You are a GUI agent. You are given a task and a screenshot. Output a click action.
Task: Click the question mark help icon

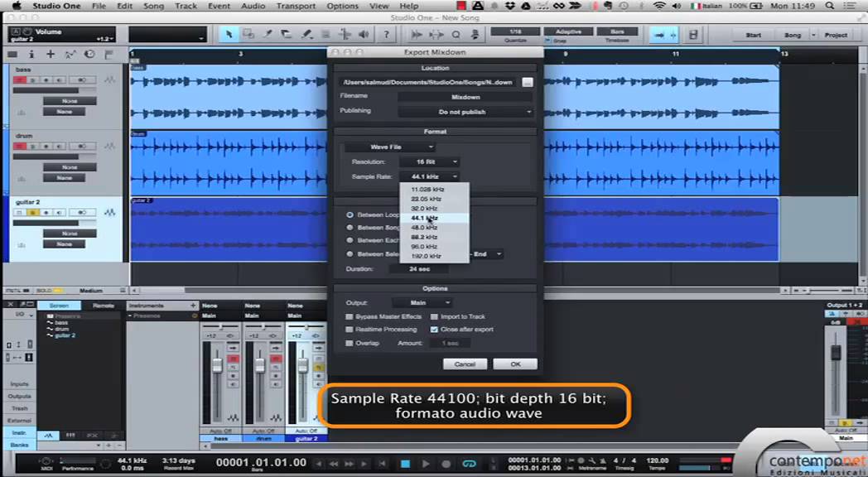(x=386, y=34)
